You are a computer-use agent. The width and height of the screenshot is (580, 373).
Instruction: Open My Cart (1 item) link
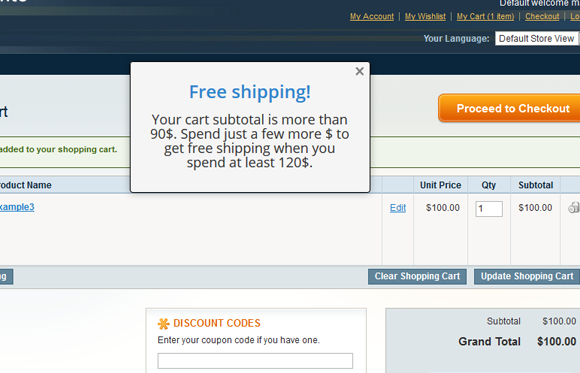tap(485, 17)
